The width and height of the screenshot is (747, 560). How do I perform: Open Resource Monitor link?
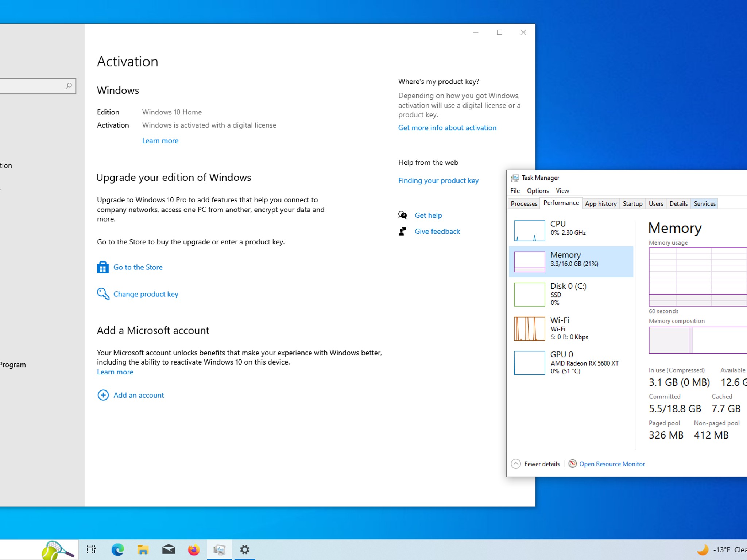612,464
